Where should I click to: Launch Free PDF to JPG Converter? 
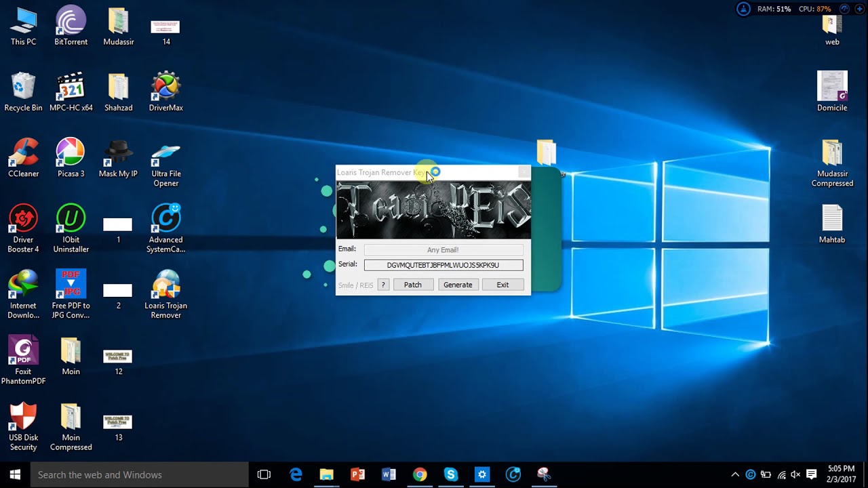(x=71, y=295)
